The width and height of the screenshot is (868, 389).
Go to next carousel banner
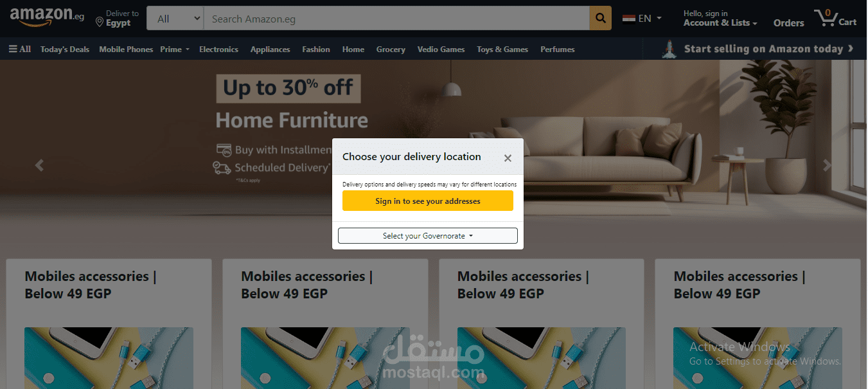point(828,165)
